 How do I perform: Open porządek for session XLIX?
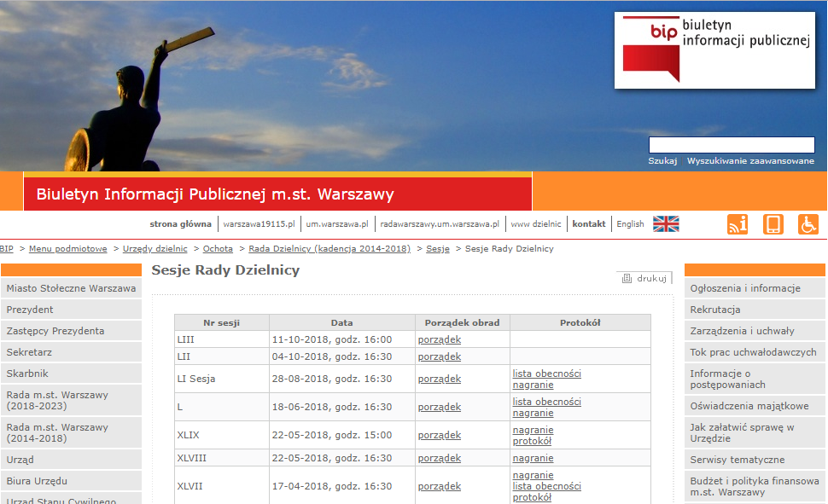pyautogui.click(x=440, y=435)
